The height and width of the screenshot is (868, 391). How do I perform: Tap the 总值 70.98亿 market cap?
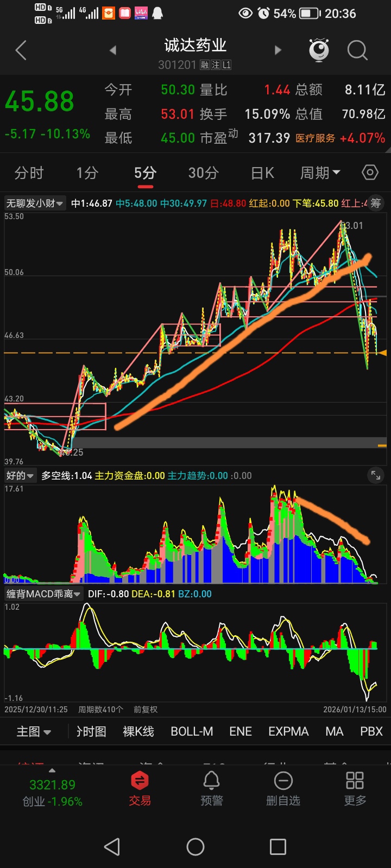tap(341, 114)
